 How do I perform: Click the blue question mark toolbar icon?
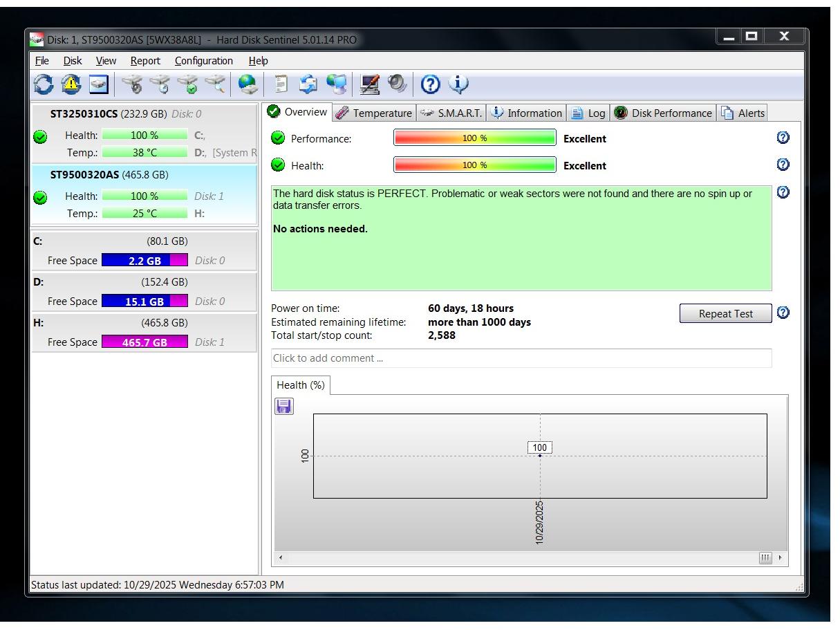click(x=430, y=84)
